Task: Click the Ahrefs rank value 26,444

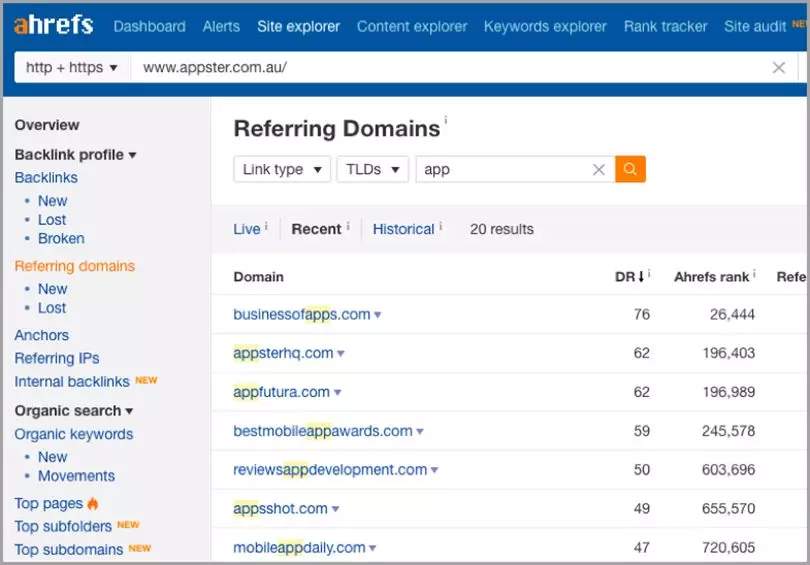Action: click(732, 315)
